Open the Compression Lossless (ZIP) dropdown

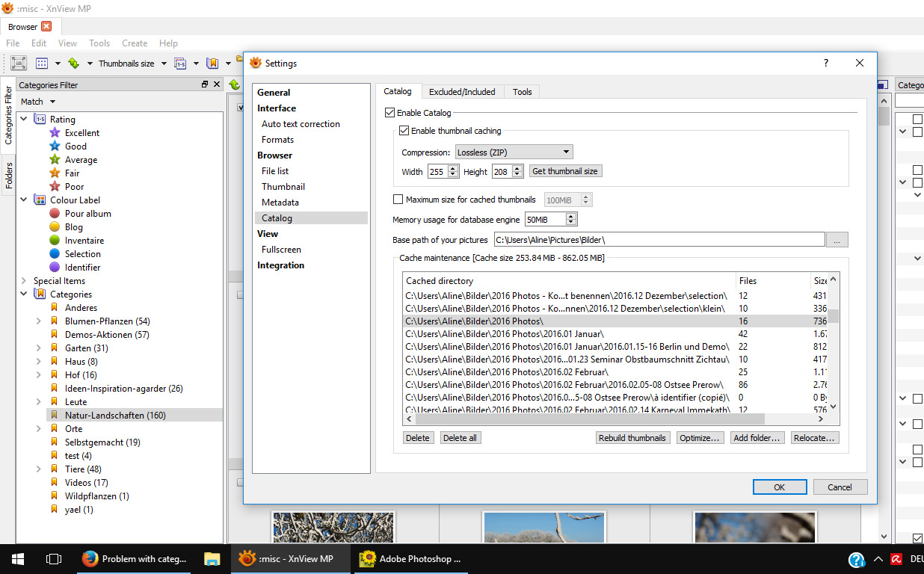[514, 152]
